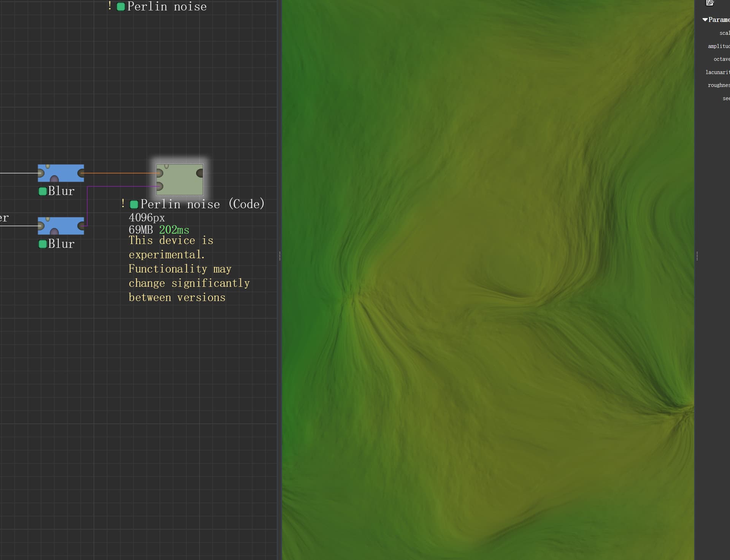
Task: Toggle green status square of lower Blur
Action: 43,244
